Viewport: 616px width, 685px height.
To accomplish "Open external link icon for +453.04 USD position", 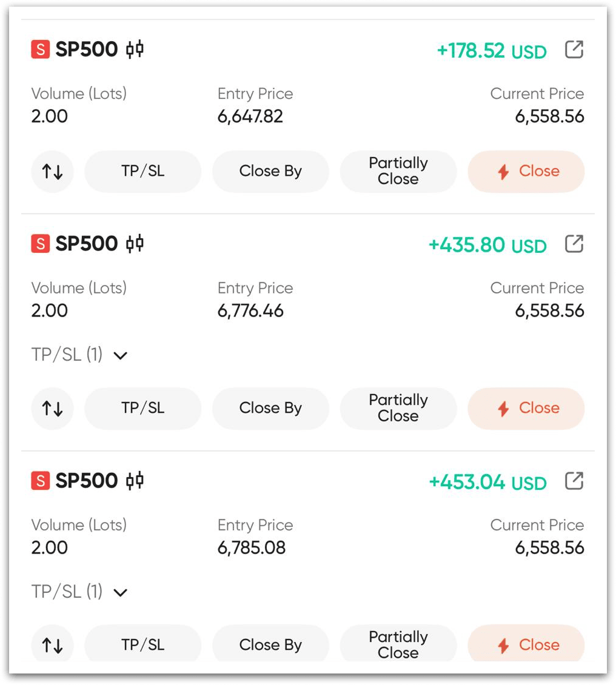I will pos(574,481).
